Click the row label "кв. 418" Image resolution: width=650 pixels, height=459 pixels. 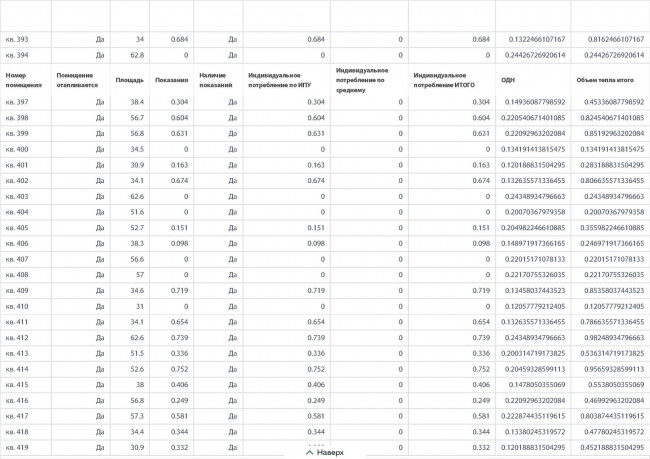click(x=17, y=432)
